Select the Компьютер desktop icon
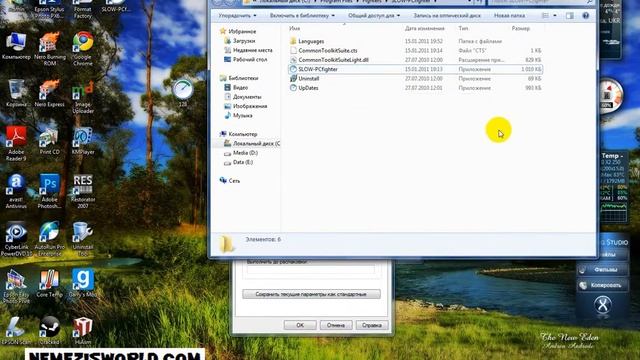Viewport: 640px width, 360px height. coord(16,46)
